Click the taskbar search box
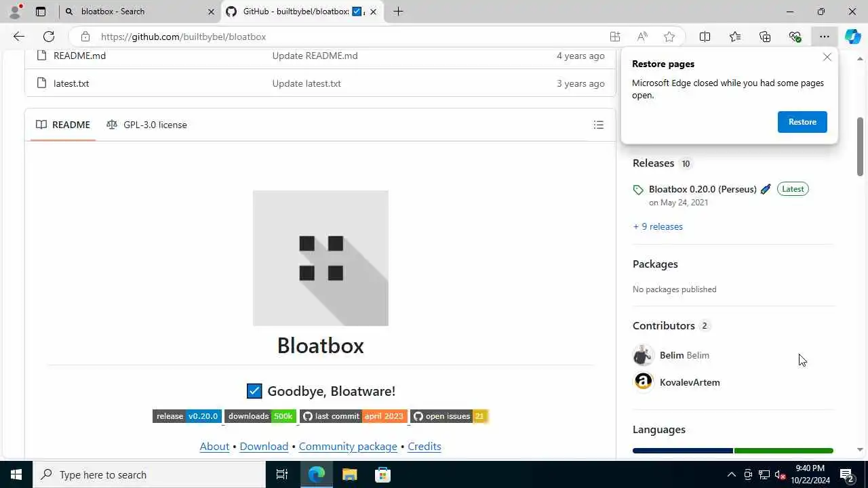Viewport: 868px width, 488px height. [x=149, y=474]
